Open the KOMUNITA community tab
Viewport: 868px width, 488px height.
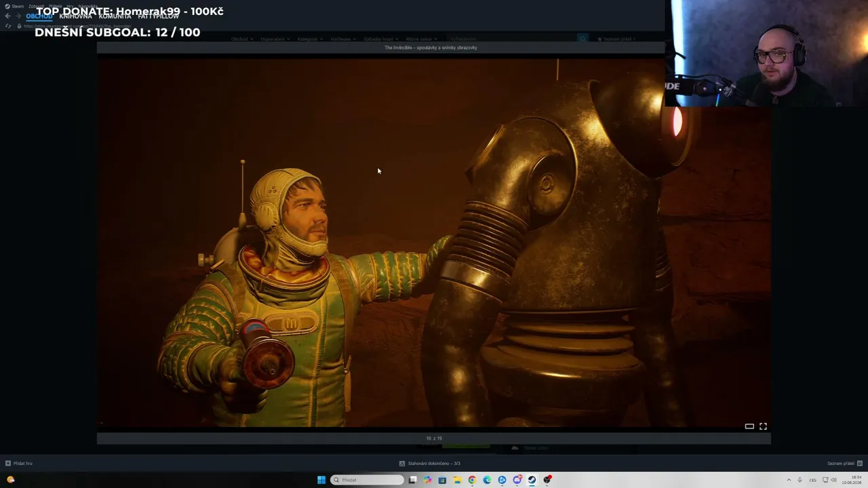[x=115, y=16]
